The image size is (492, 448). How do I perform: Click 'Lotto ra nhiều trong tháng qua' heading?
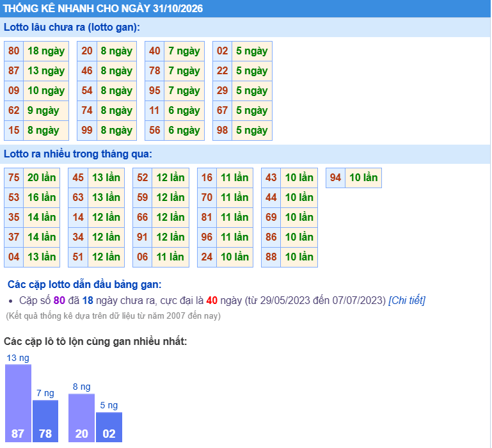tap(78, 154)
